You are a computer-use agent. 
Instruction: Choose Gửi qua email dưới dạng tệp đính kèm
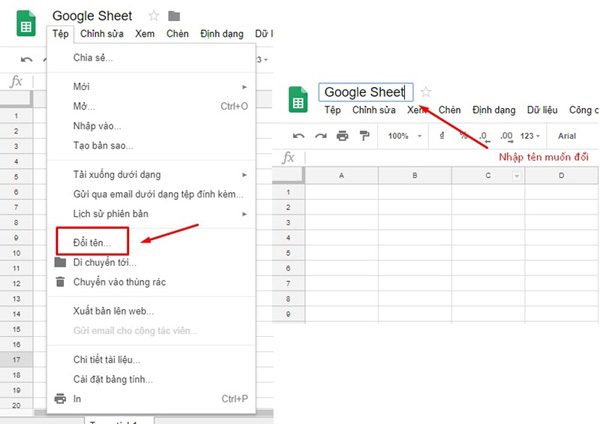coord(152,194)
